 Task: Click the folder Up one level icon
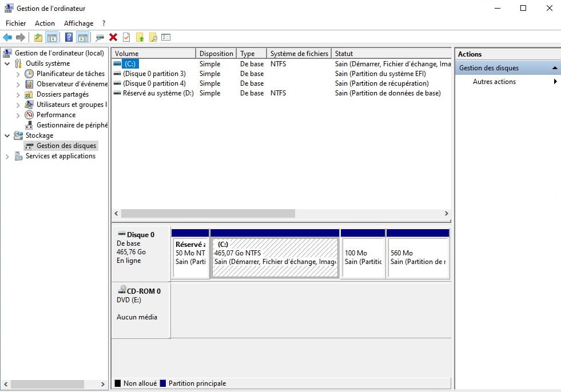[x=38, y=38]
